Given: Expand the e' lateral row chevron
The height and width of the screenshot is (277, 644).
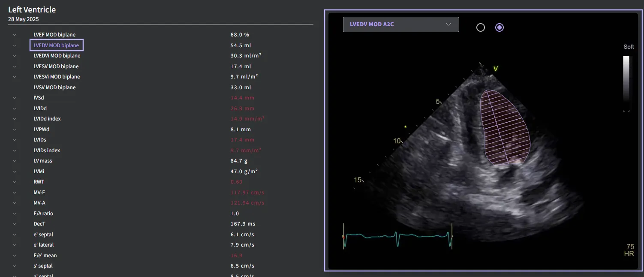Looking at the screenshot, I should tap(15, 245).
